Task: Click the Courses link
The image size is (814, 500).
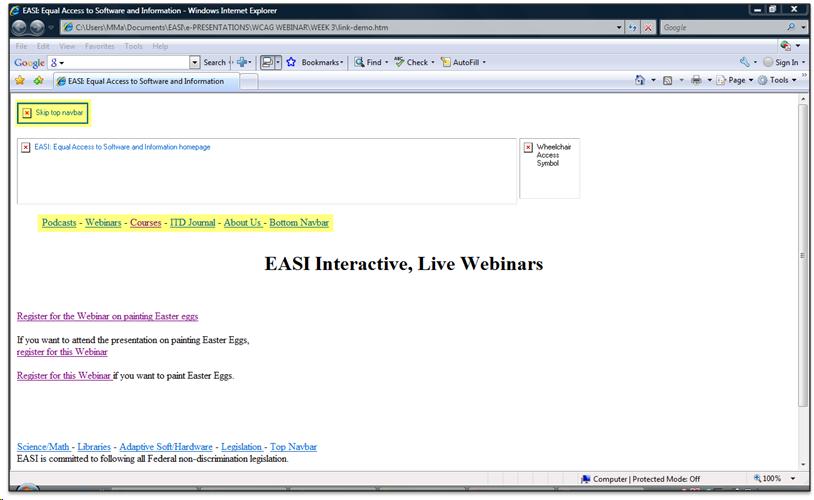Action: 145,223
